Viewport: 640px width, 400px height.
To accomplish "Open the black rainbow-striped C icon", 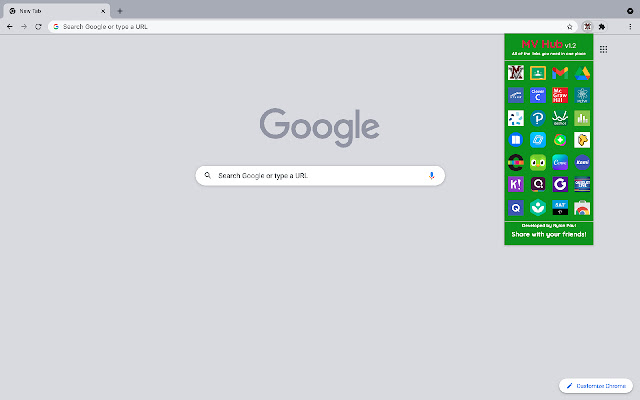I will click(516, 162).
